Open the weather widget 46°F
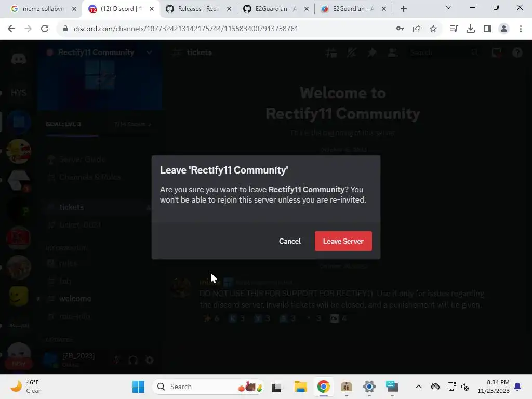The width and height of the screenshot is (532, 399). click(x=25, y=387)
